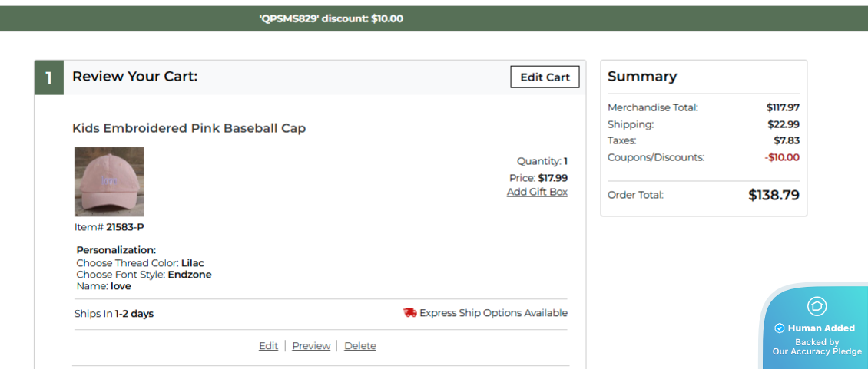
Task: Click the Preview link for the cap
Action: [x=311, y=346]
